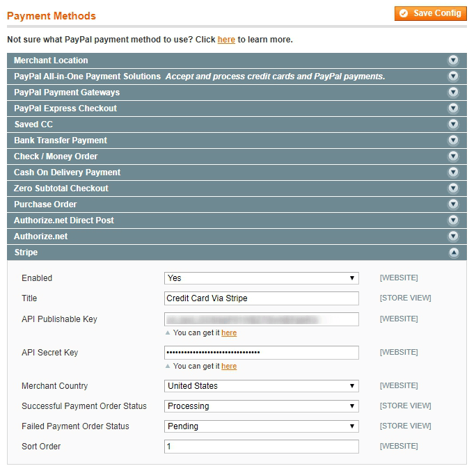Click 'here' link under API Publishable Key

(229, 333)
